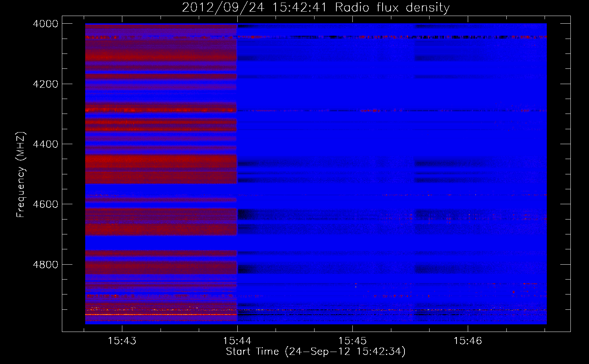Click the '4200' frequency axis label
The height and width of the screenshot is (364, 589).
click(x=46, y=84)
